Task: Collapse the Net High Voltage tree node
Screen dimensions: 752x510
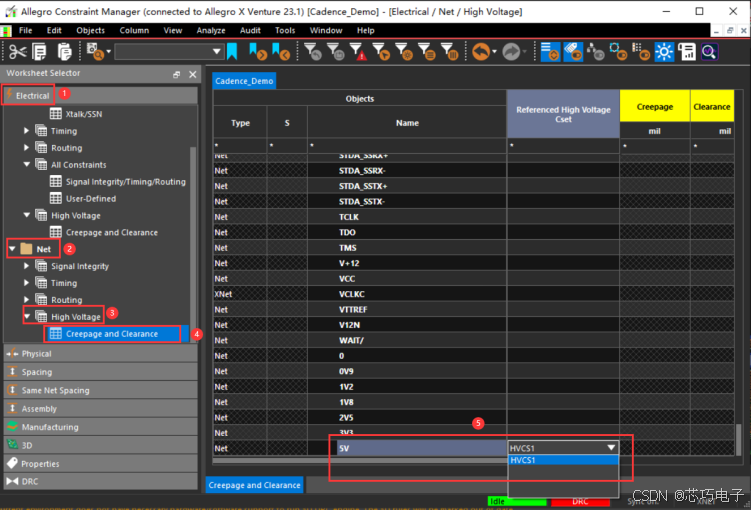Action: point(27,317)
